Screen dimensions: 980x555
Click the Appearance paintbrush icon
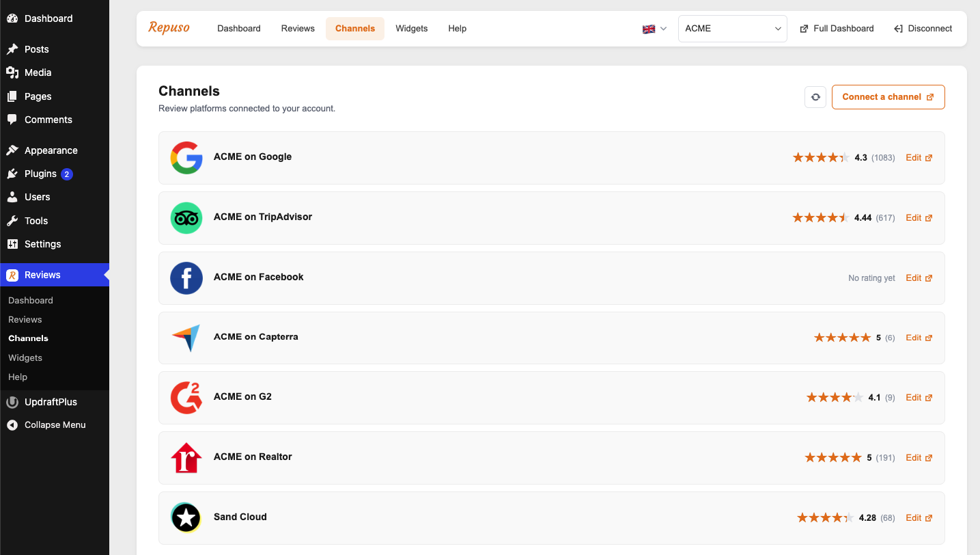[x=12, y=150]
